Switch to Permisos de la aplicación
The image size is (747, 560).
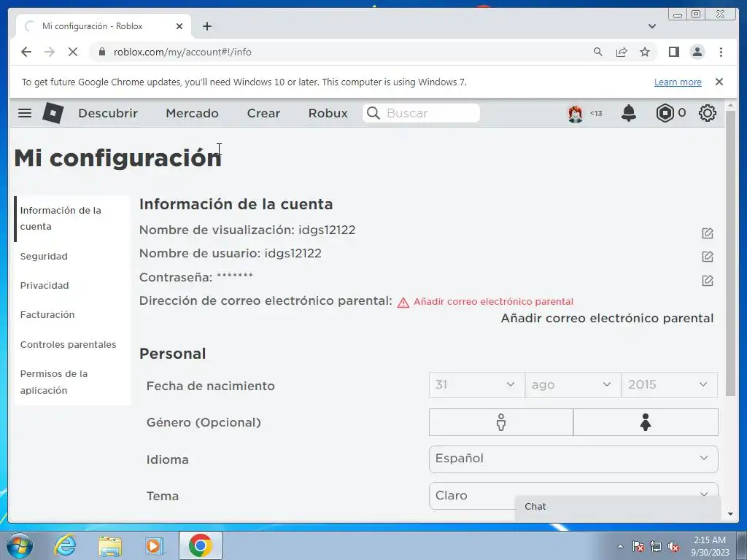click(x=72, y=382)
